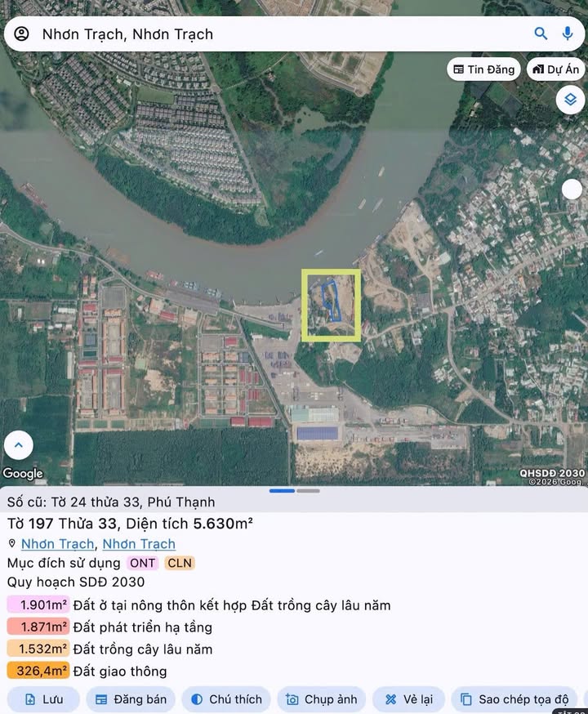Image resolution: width=588 pixels, height=714 pixels.
Task: Open the Tin Đăng listings tab
Action: 484,69
